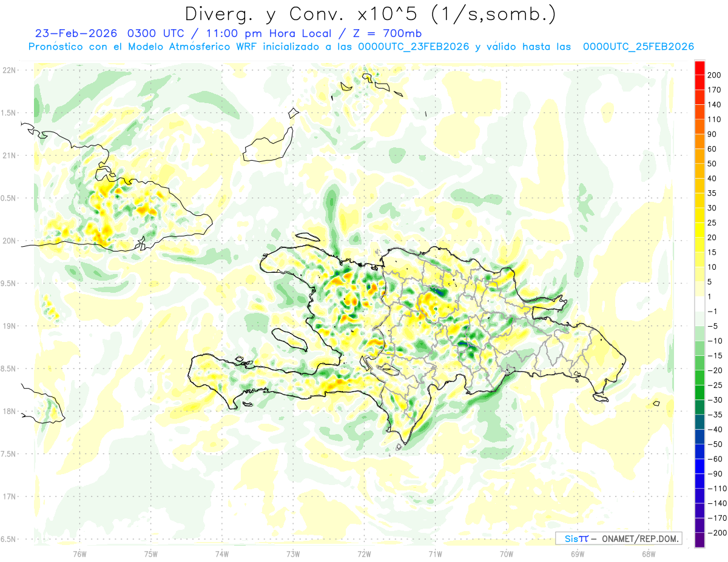Click latitude axis label "7.5N"
The width and height of the screenshot is (728, 562).
tap(9, 453)
